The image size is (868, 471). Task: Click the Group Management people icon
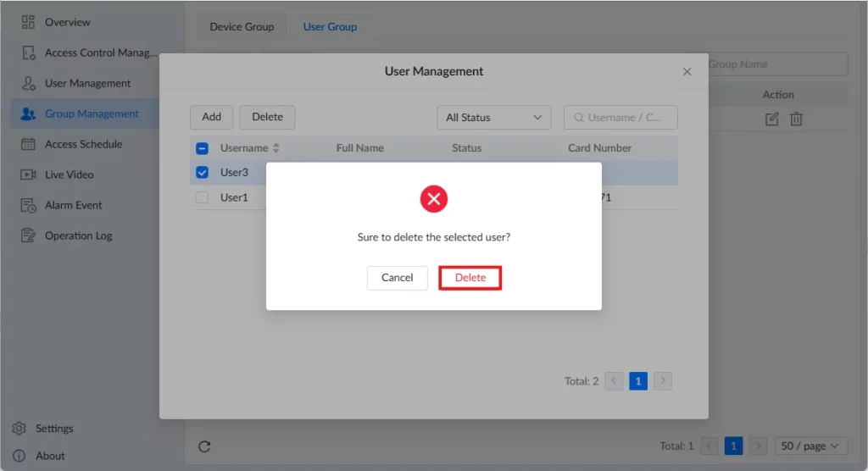(x=28, y=114)
